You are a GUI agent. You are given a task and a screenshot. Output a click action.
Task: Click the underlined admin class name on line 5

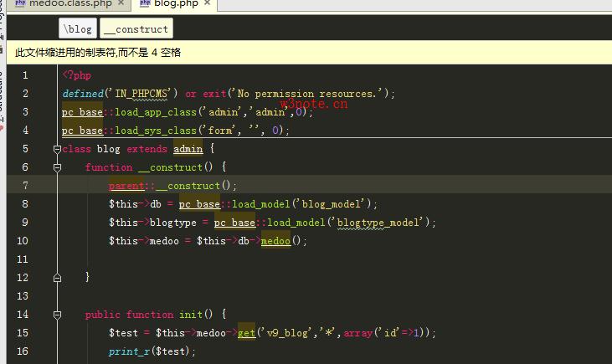coord(188,149)
